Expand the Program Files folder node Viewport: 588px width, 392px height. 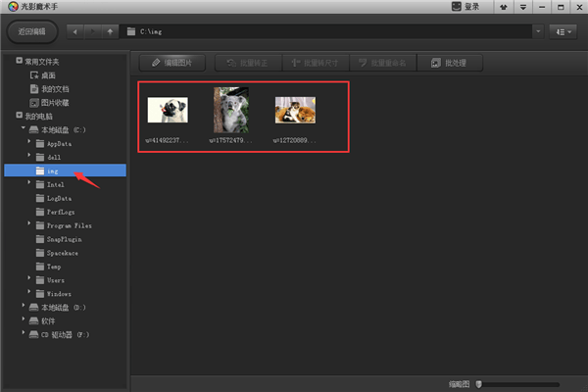click(28, 224)
